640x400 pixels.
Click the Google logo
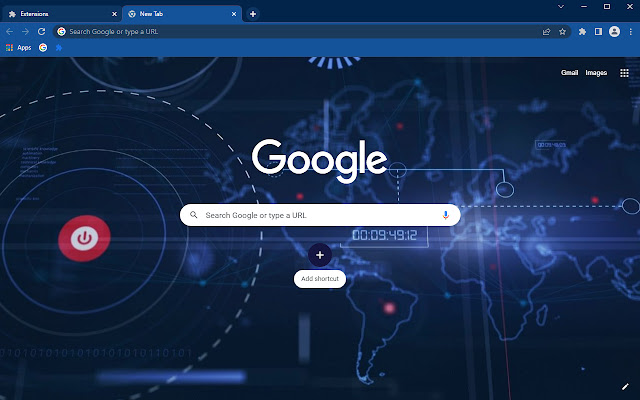[319, 160]
